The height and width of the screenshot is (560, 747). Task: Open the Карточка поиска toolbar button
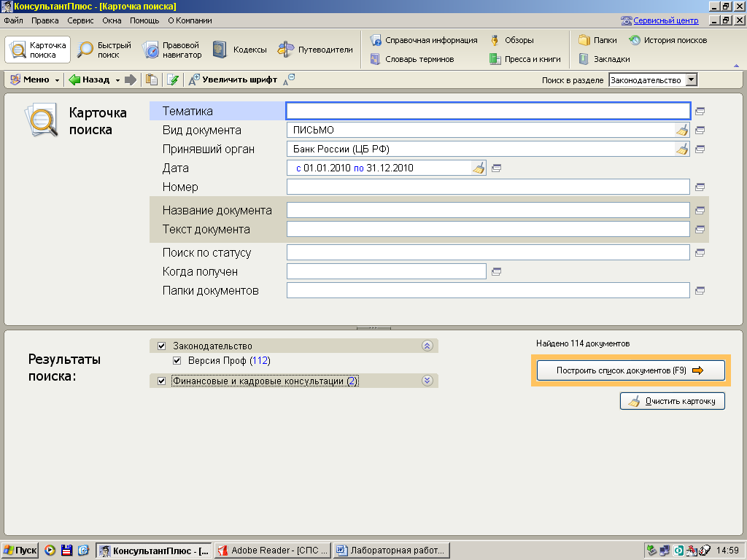[38, 50]
